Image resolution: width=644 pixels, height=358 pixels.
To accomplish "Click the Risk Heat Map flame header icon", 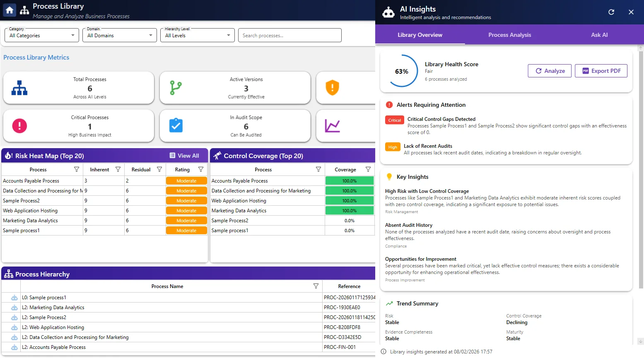I will pyautogui.click(x=9, y=156).
